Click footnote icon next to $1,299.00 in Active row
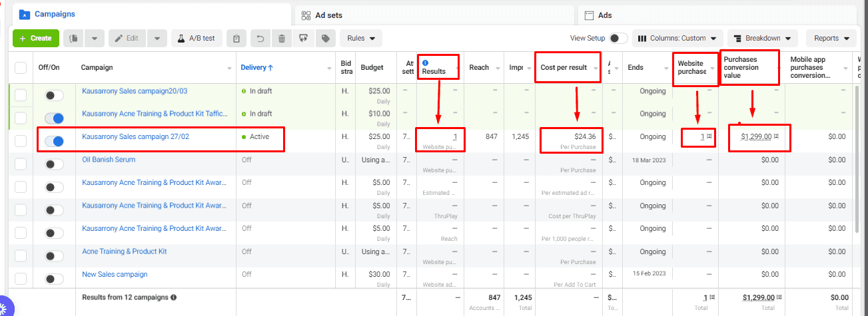This screenshot has height=316, width=868. coord(776,136)
